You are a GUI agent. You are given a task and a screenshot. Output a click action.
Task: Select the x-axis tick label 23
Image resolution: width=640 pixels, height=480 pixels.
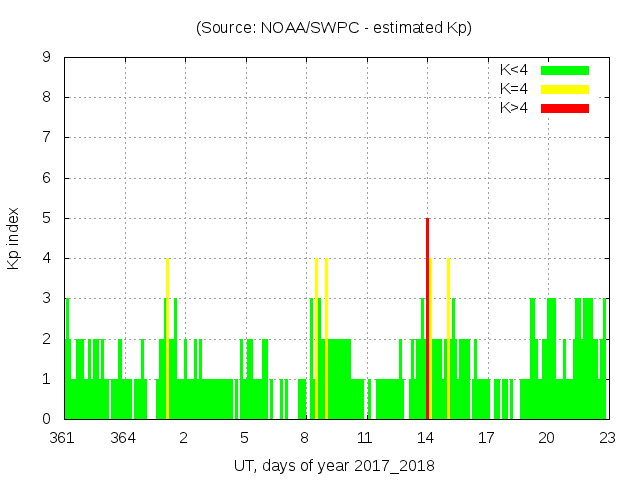[607, 437]
